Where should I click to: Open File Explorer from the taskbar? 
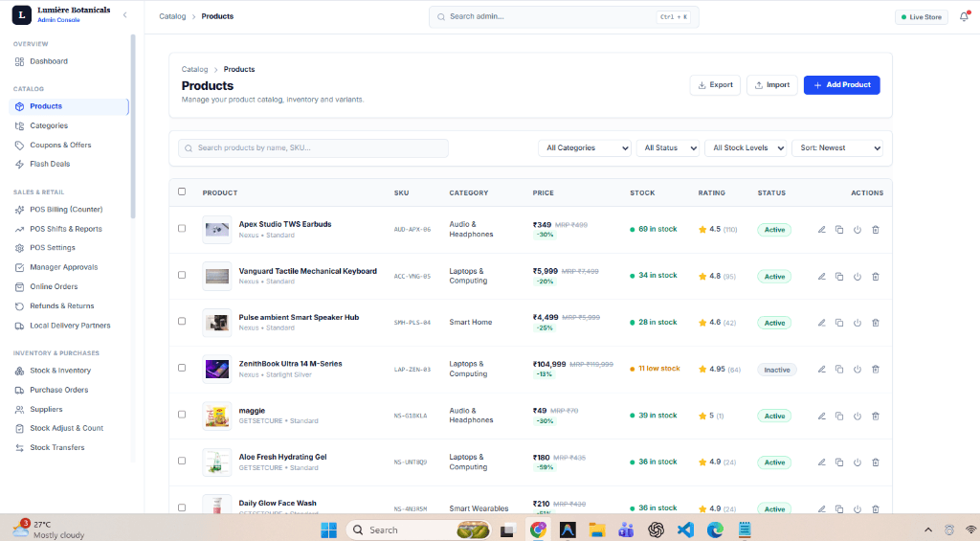click(x=597, y=530)
